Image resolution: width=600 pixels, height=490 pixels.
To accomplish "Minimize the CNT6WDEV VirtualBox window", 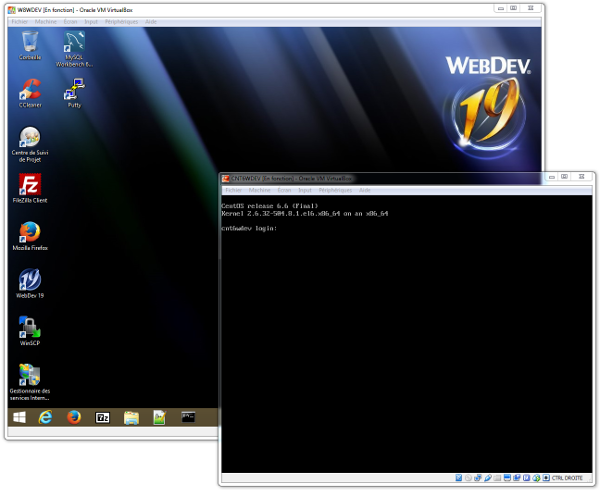I will point(552,177).
